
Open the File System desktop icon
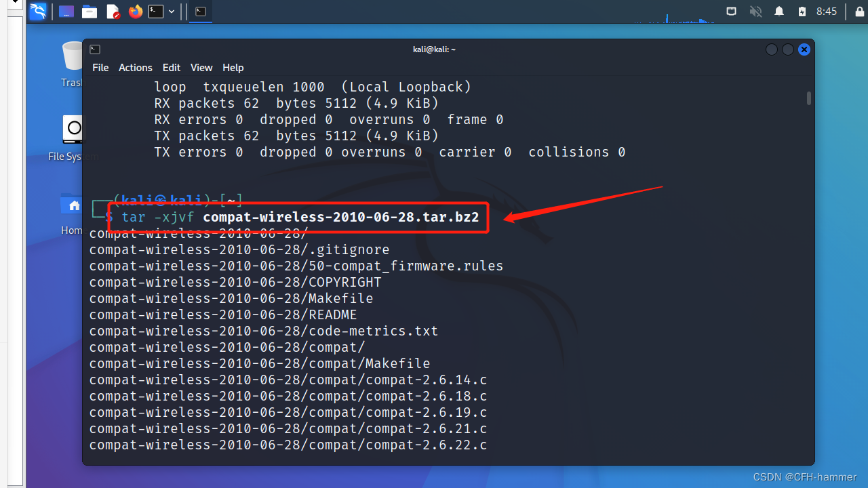pos(73,138)
